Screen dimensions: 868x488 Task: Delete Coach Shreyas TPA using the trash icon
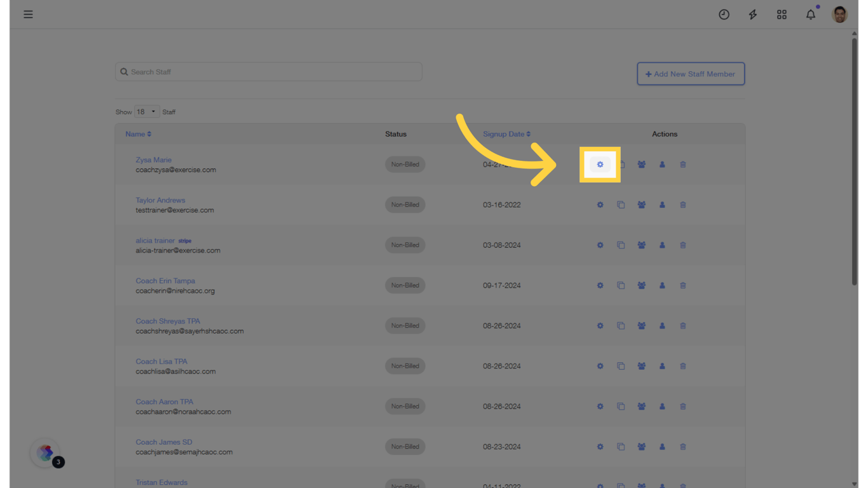(683, 326)
